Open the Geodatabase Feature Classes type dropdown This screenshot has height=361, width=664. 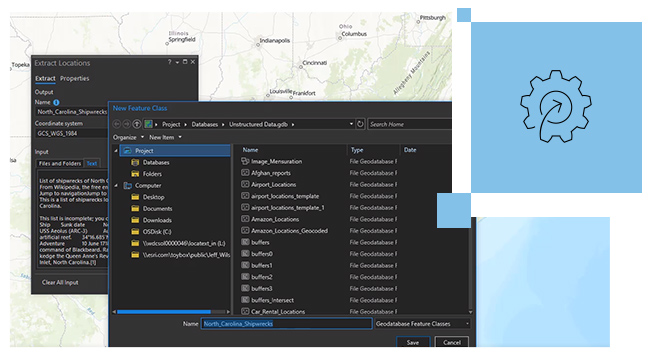click(x=422, y=324)
